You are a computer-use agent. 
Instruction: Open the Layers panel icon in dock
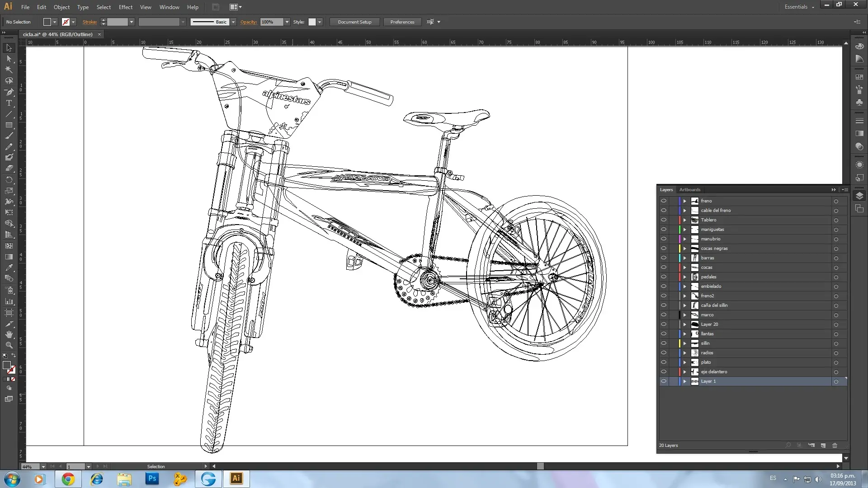click(x=859, y=196)
